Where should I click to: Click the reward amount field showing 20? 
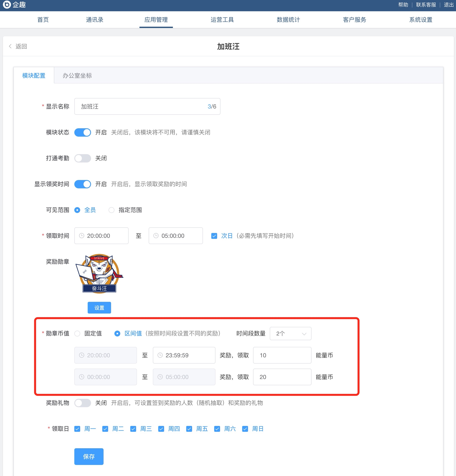282,377
